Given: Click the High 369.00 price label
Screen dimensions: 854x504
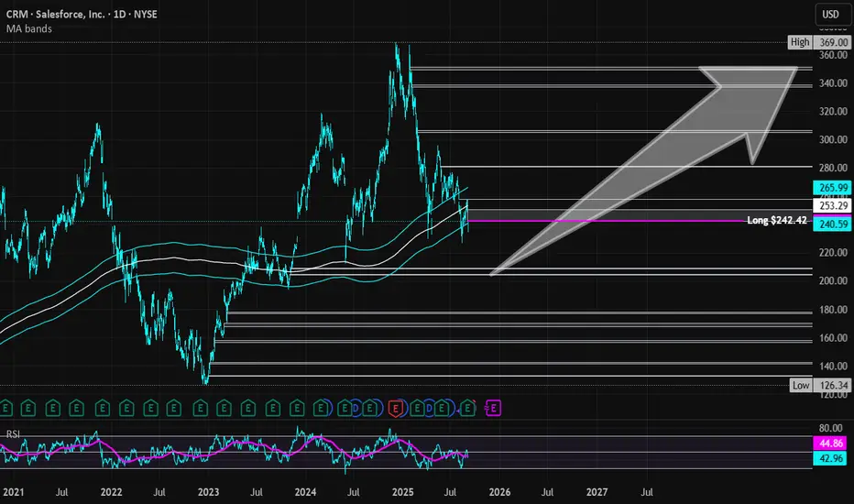Looking at the screenshot, I should 819,42.
